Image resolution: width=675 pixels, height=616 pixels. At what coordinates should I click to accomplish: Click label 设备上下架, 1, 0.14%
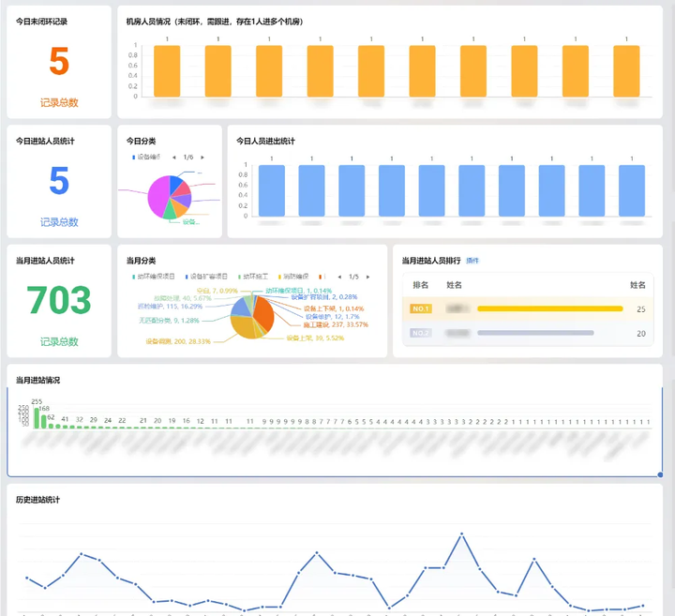tap(334, 308)
